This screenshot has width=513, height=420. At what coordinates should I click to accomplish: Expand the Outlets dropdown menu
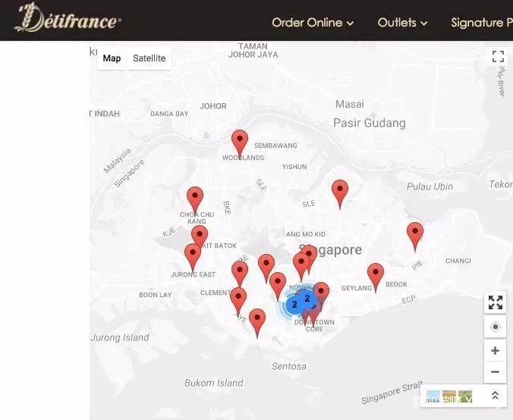click(402, 23)
